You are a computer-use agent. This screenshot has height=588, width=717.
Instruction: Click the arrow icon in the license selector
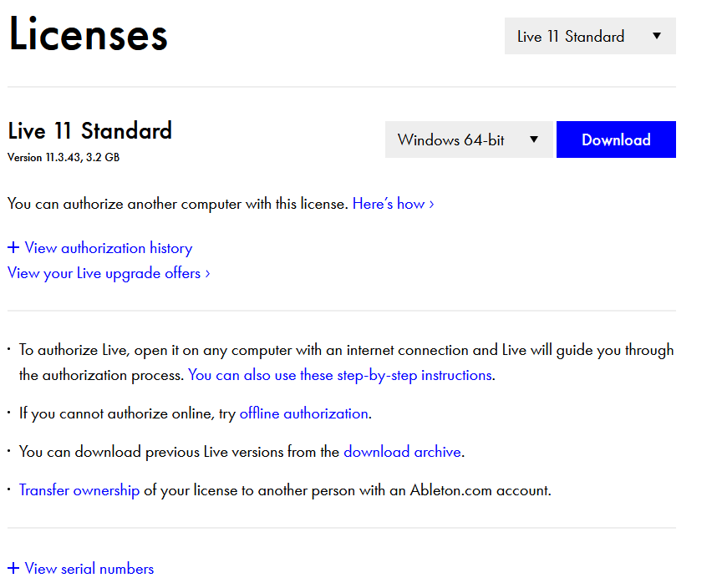point(656,36)
